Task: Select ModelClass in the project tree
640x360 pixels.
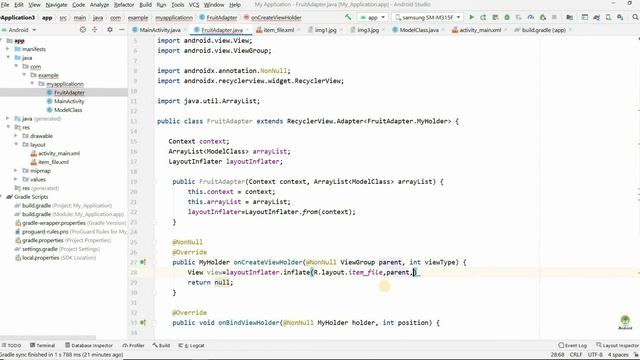Action: (68, 110)
